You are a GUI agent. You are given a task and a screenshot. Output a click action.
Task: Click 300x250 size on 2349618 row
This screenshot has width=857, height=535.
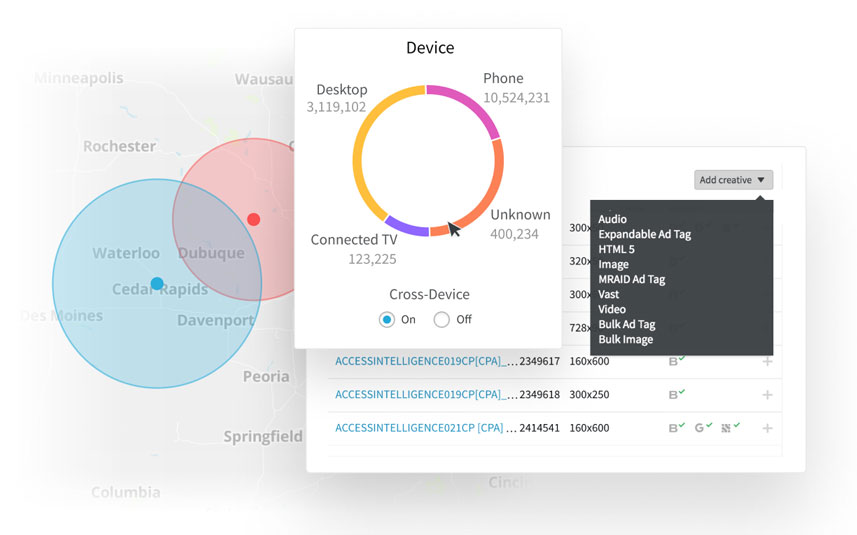(x=589, y=395)
